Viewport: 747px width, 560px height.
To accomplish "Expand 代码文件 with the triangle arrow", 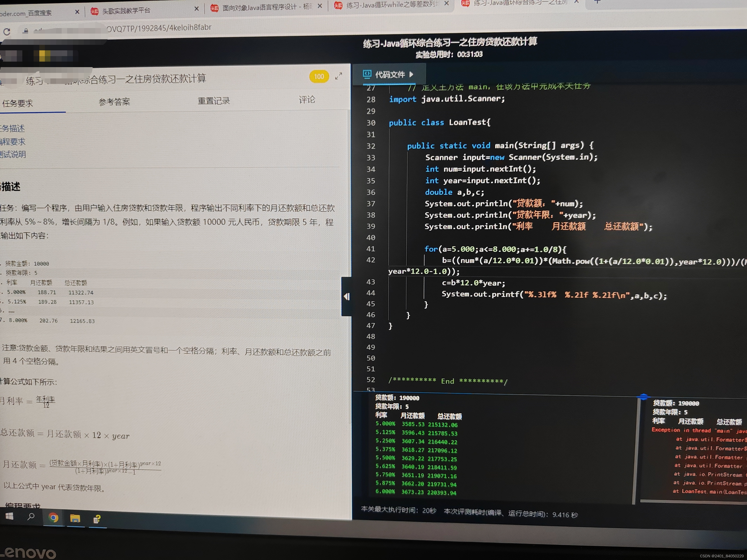I will tap(411, 74).
